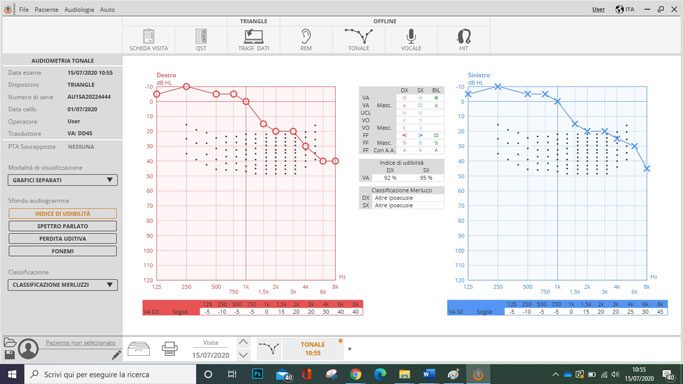Expand the Grafici Separati dropdown
The width and height of the screenshot is (683, 384).
coord(63,180)
